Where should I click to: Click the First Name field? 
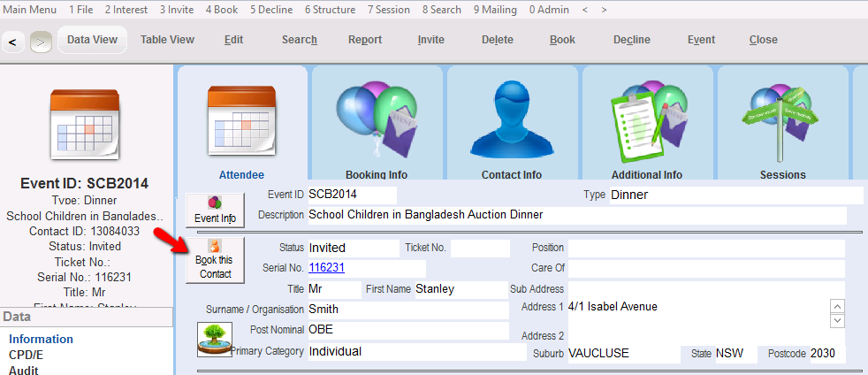[x=461, y=289]
